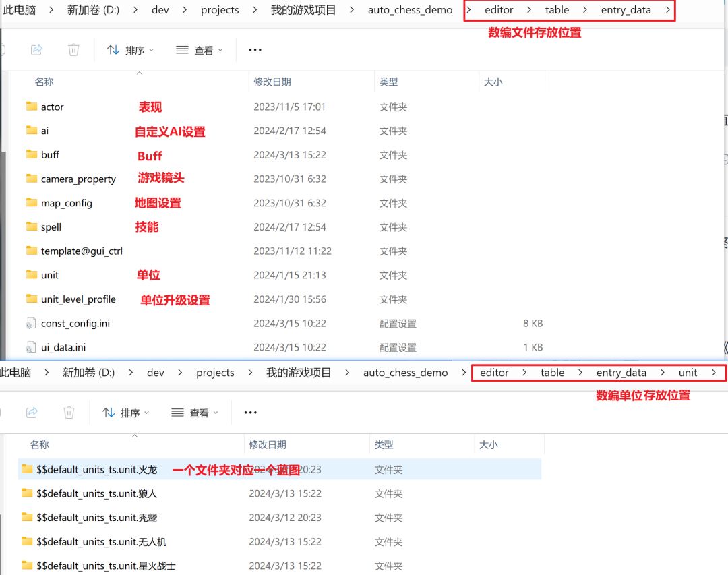
Task: Open the template@gui_ctrl folder icon
Action: pyautogui.click(x=32, y=251)
